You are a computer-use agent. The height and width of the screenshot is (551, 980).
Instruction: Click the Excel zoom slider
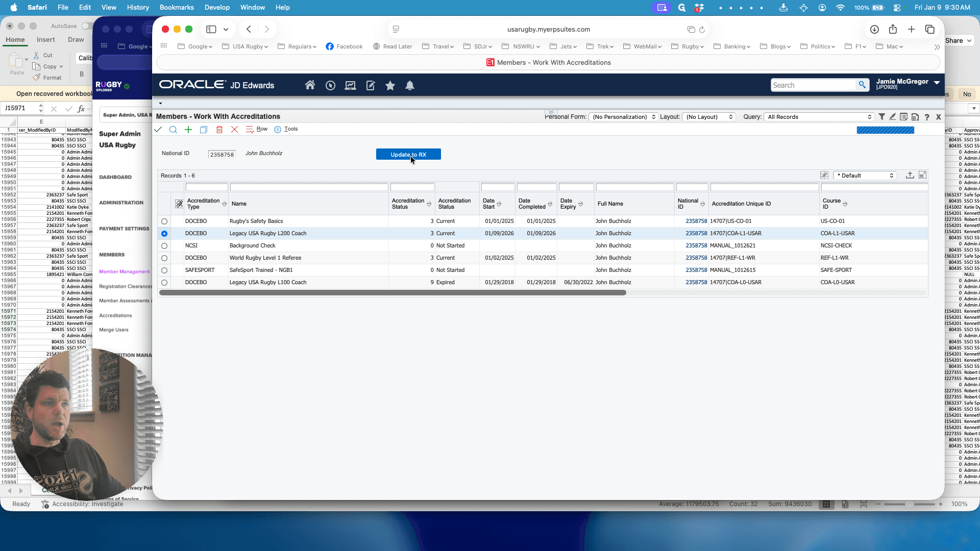(x=909, y=504)
